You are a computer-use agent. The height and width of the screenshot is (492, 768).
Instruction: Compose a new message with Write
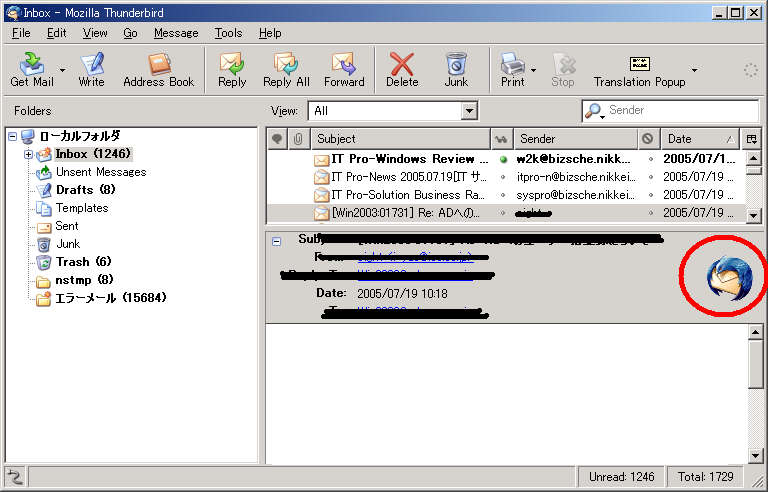(92, 70)
